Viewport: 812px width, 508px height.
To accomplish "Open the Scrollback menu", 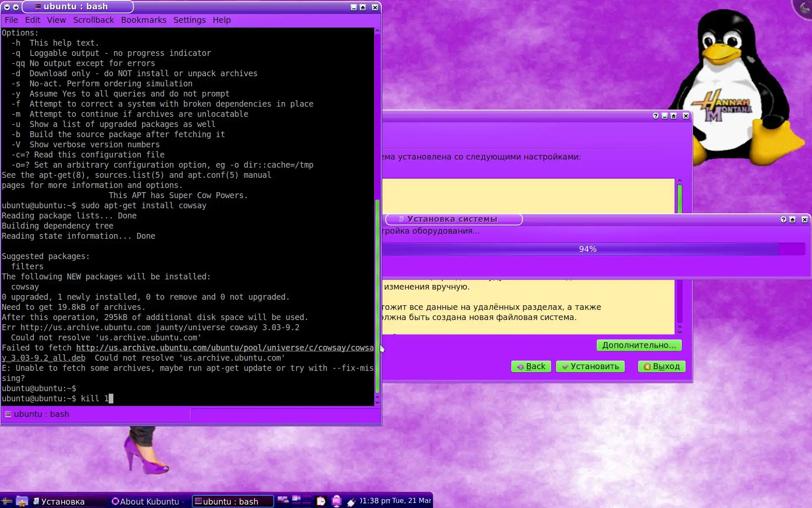I will (93, 20).
